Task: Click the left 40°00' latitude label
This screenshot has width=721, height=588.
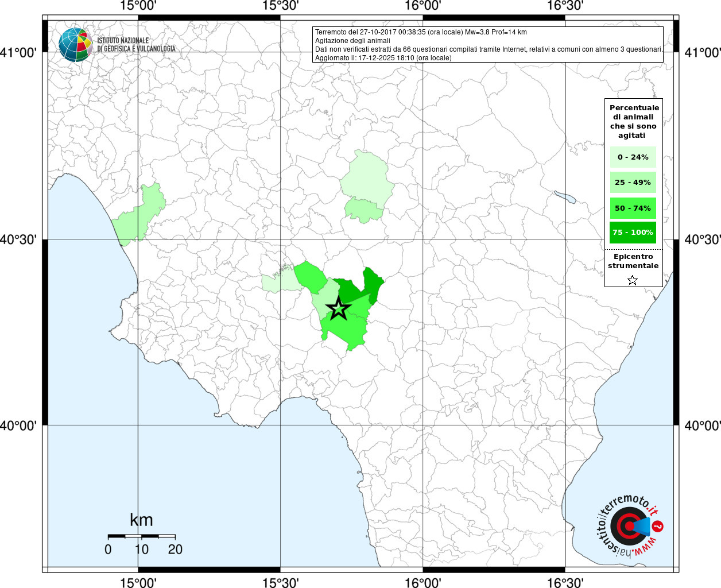Action: pos(18,425)
